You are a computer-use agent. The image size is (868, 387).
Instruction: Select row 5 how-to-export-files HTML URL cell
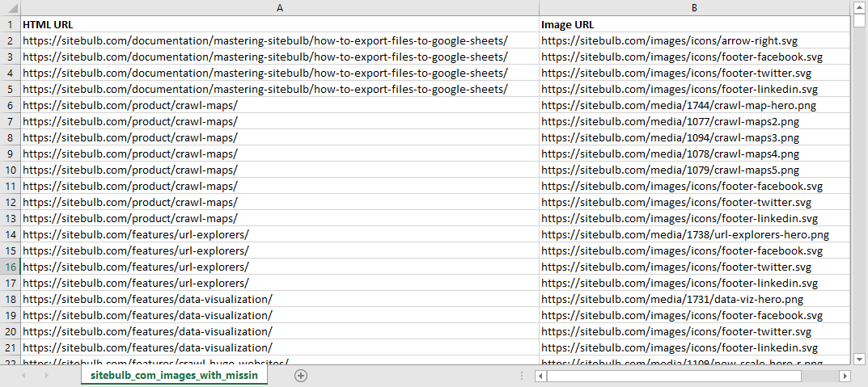[x=280, y=90]
